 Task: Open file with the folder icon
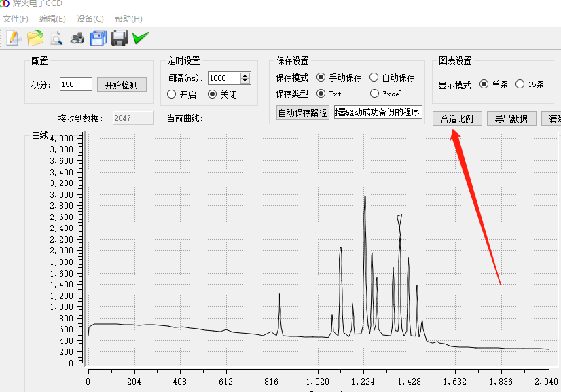tap(35, 37)
